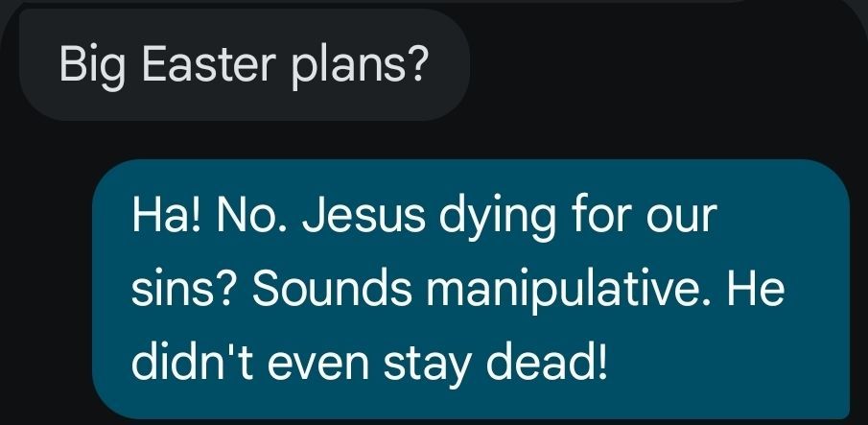Screen dimensions: 868x425
Task: Tap the line "didn't even stay dead!"
Action: click(369, 365)
